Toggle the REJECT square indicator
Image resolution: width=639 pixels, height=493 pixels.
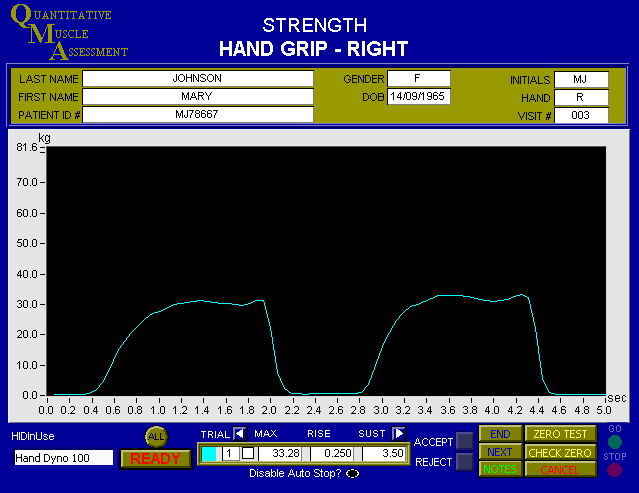[x=465, y=461]
